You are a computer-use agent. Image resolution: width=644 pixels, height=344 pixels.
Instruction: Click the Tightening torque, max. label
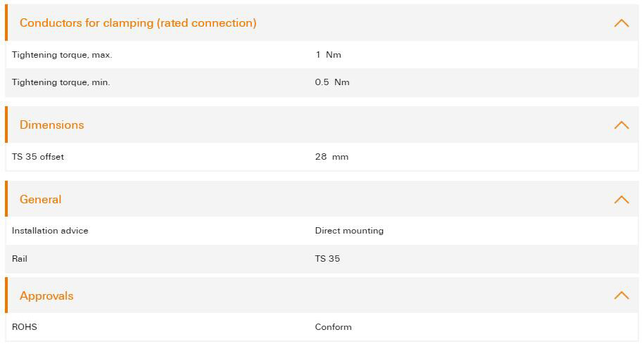click(62, 55)
